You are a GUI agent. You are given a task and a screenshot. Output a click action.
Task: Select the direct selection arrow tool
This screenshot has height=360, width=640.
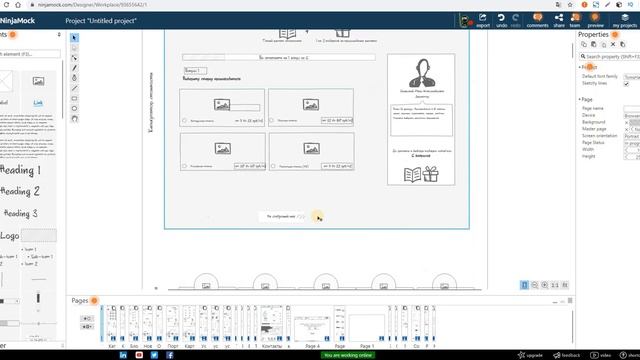point(74,58)
